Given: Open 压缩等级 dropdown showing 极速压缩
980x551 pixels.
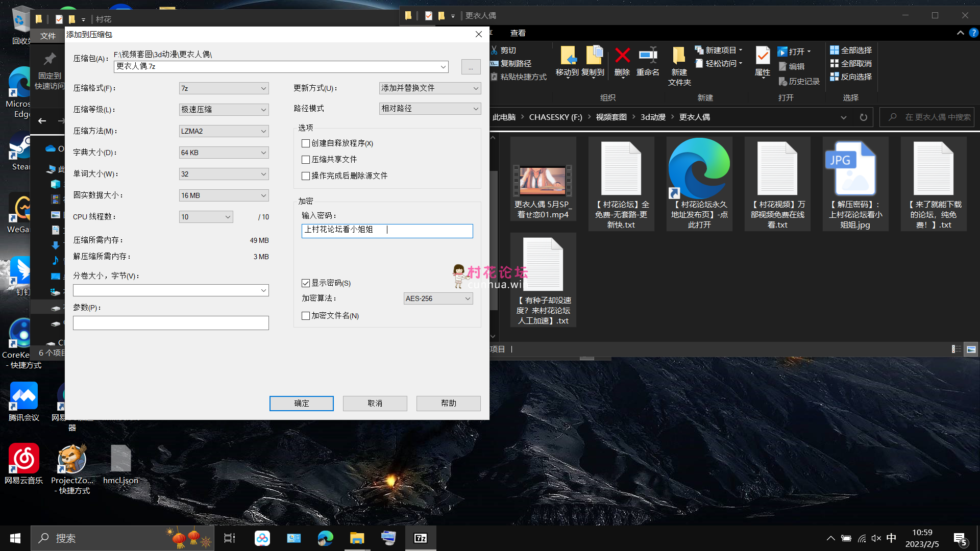Looking at the screenshot, I should (224, 110).
